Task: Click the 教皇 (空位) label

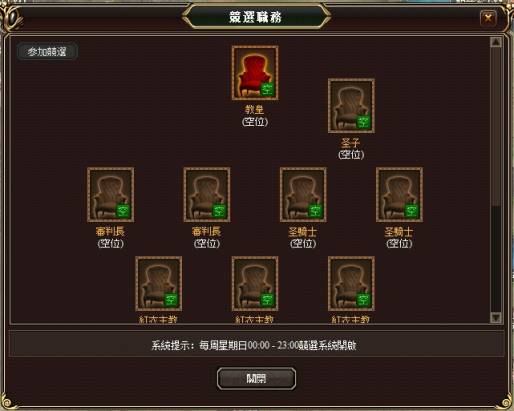Action: click(255, 116)
